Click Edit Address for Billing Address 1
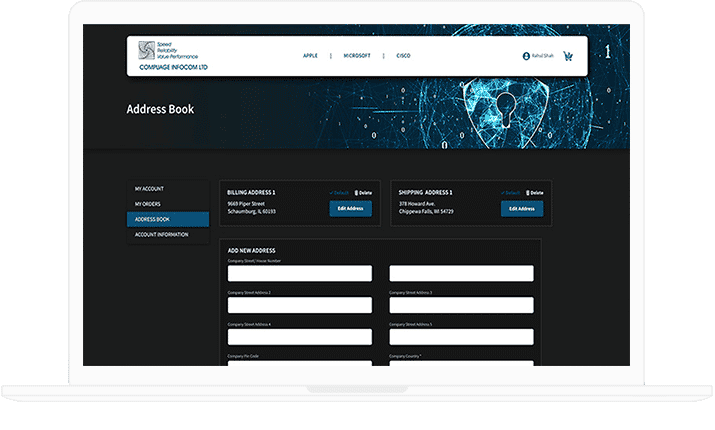715x430 pixels. [350, 209]
